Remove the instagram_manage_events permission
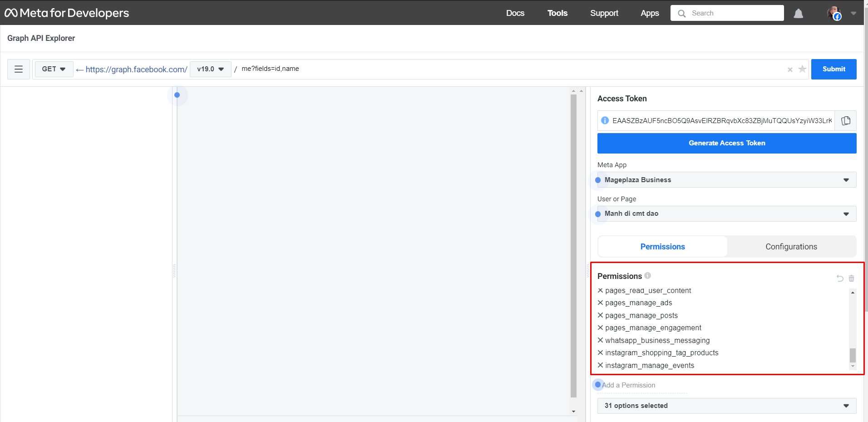Viewport: 868px width, 422px height. pyautogui.click(x=600, y=365)
